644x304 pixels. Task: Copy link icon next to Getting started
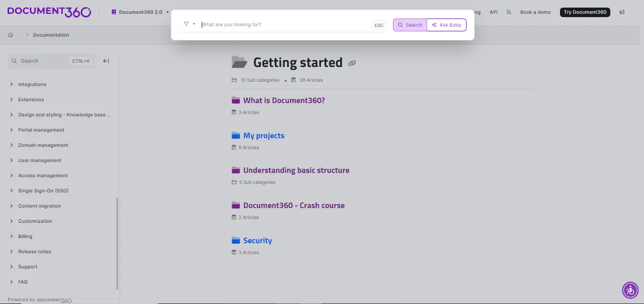[x=352, y=63]
